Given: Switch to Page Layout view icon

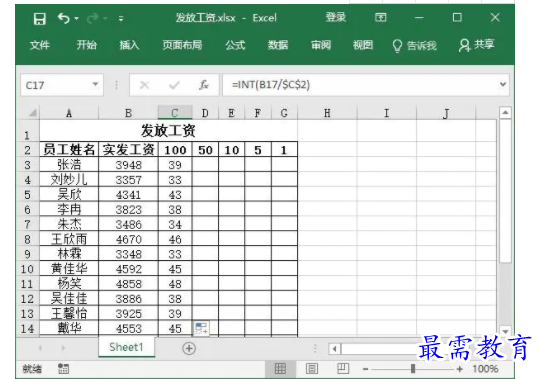Looking at the screenshot, I should tap(312, 369).
